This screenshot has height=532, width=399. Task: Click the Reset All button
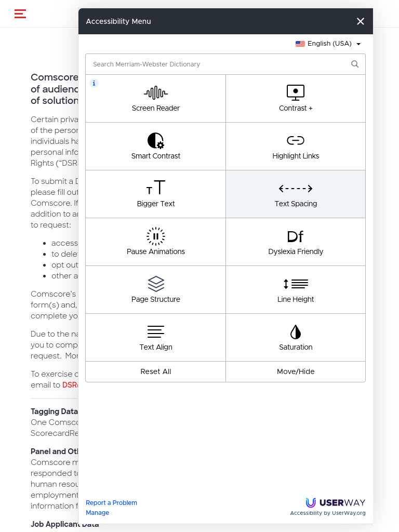coord(155,372)
